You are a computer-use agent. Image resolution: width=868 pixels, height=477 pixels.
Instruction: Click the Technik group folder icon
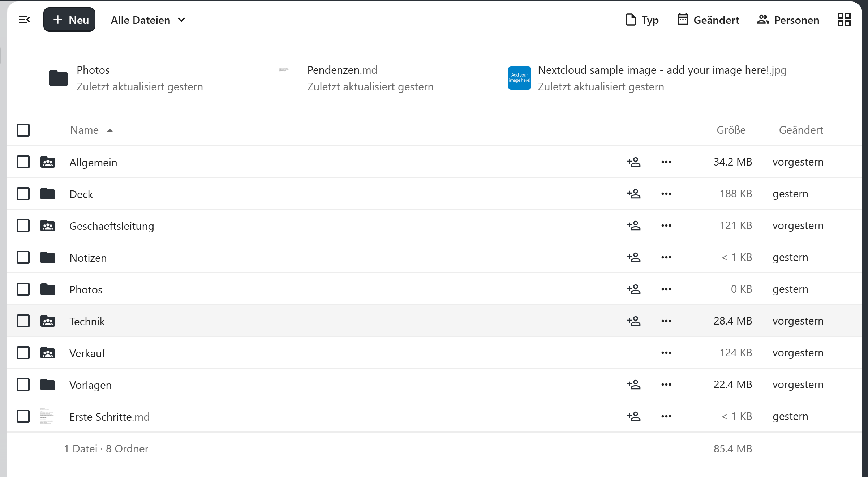tap(48, 321)
